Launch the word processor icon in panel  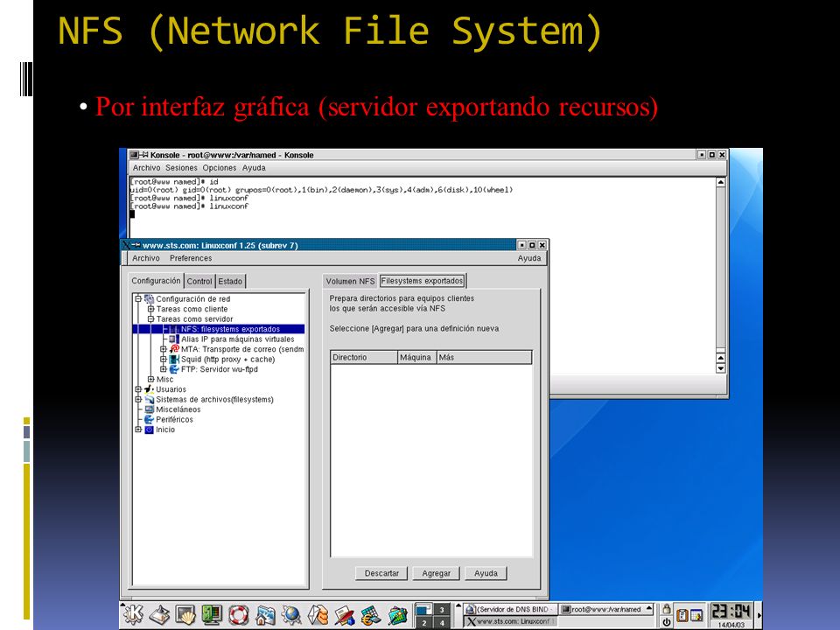345,615
